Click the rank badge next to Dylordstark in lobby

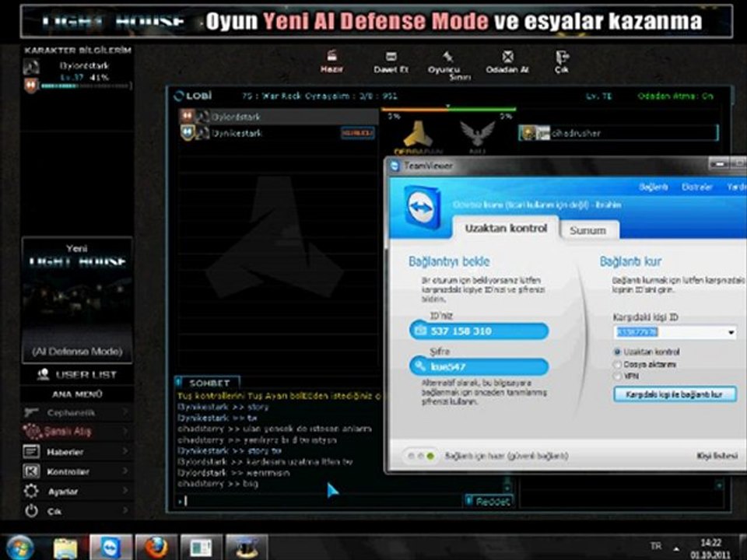(x=187, y=116)
